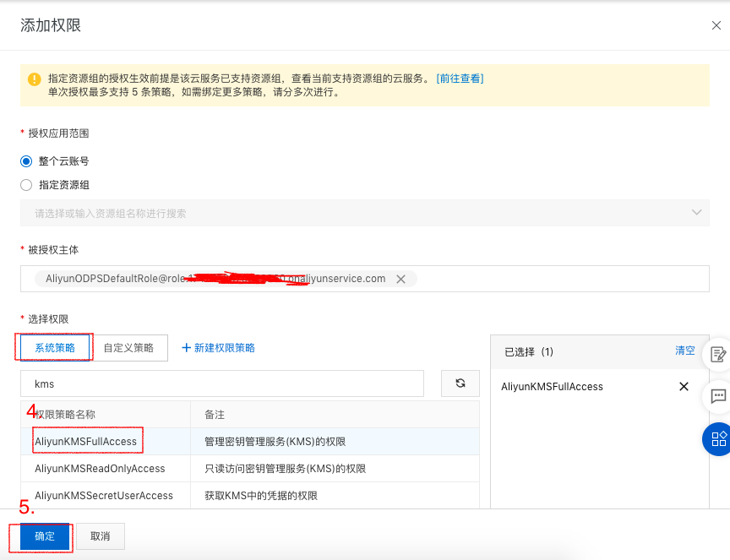This screenshot has height=560, width=730.
Task: Toggle selection of AliyunKMSReadOnlyAccess policy
Action: pyautogui.click(x=98, y=468)
